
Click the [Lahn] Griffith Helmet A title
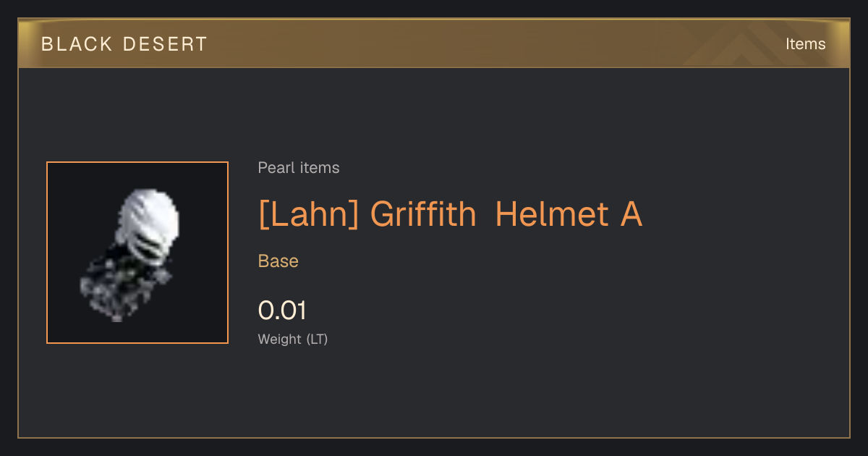[x=450, y=215]
